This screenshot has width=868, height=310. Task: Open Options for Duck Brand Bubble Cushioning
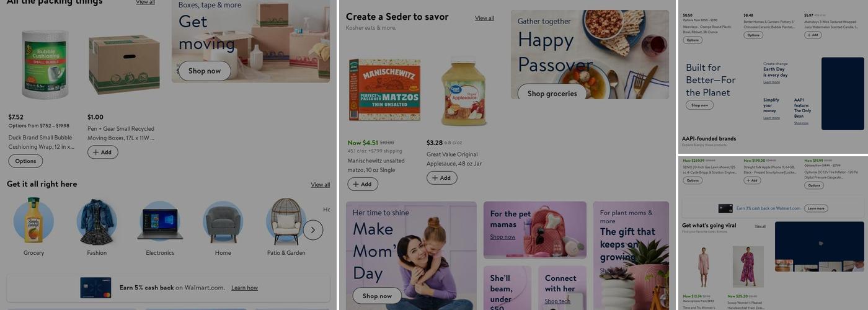pyautogui.click(x=25, y=161)
